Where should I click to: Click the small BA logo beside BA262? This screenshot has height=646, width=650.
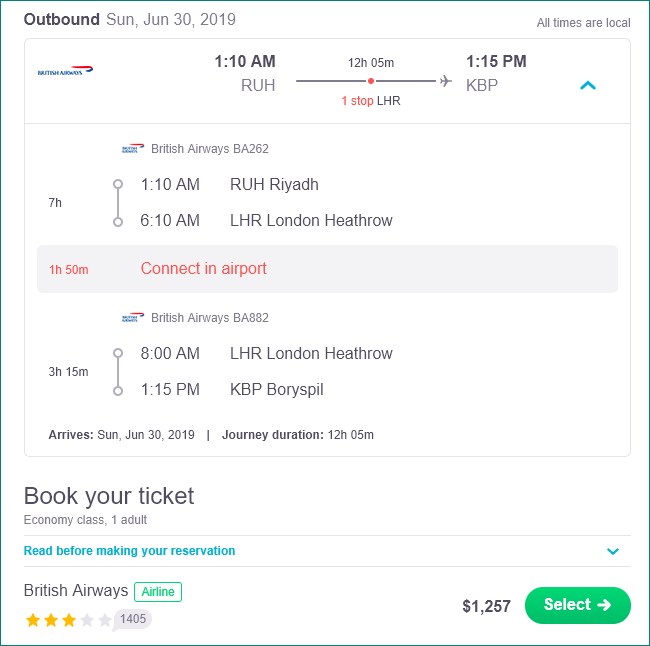(x=133, y=148)
